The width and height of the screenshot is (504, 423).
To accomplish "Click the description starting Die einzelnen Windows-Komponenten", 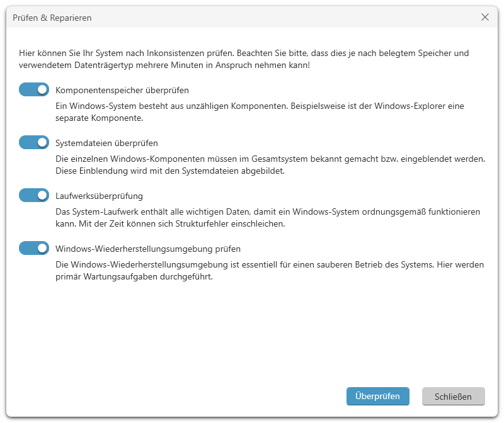I will point(270,159).
